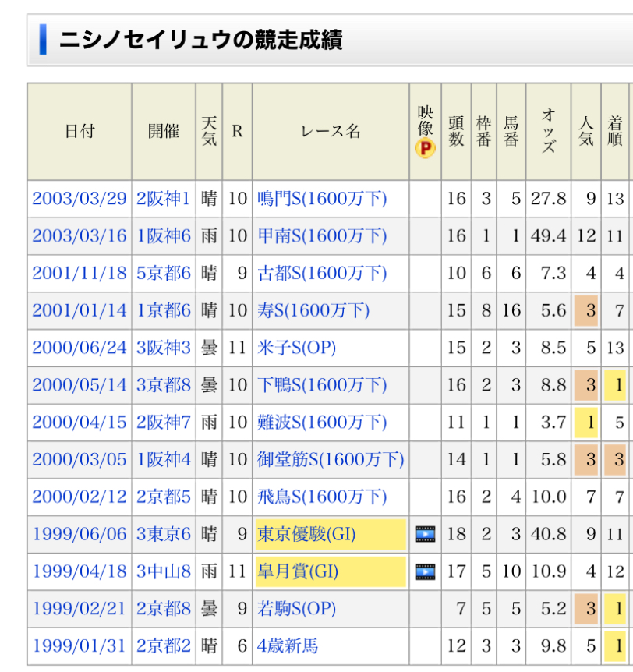633x672 pixels.
Task: Open the 2003/03/16 date link
Action: tap(80, 235)
